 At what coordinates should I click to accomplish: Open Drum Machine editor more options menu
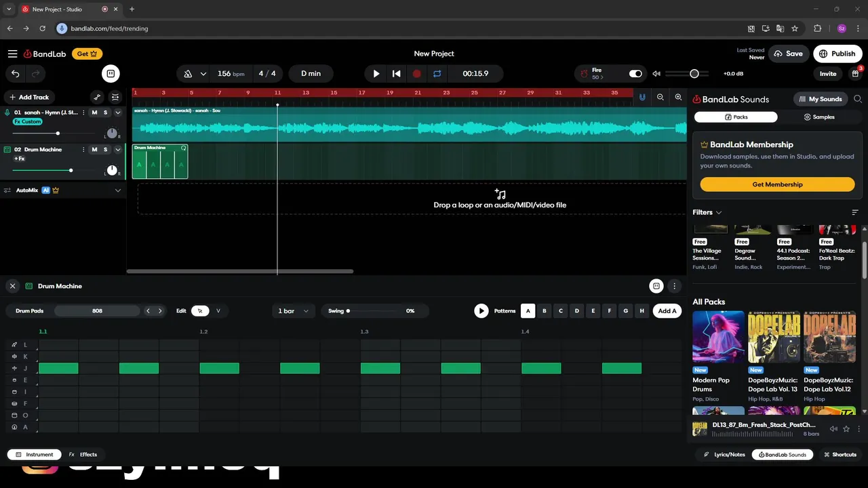coord(674,286)
